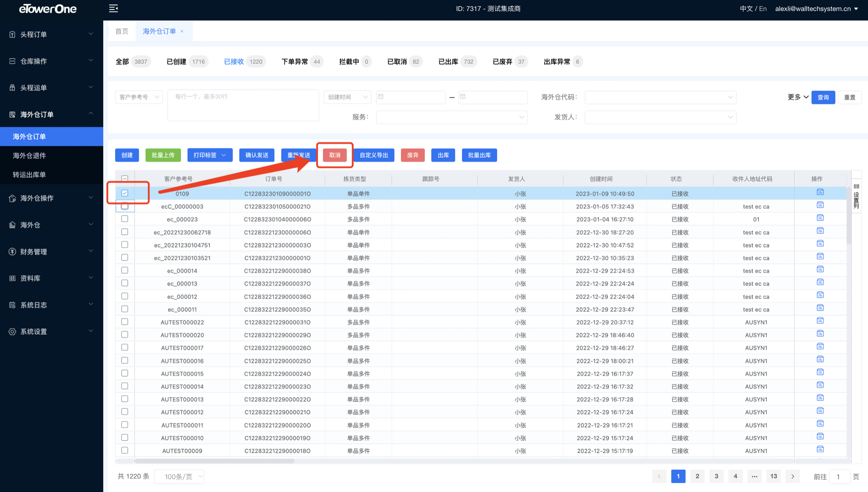Go to previous page arrow

pos(659,476)
